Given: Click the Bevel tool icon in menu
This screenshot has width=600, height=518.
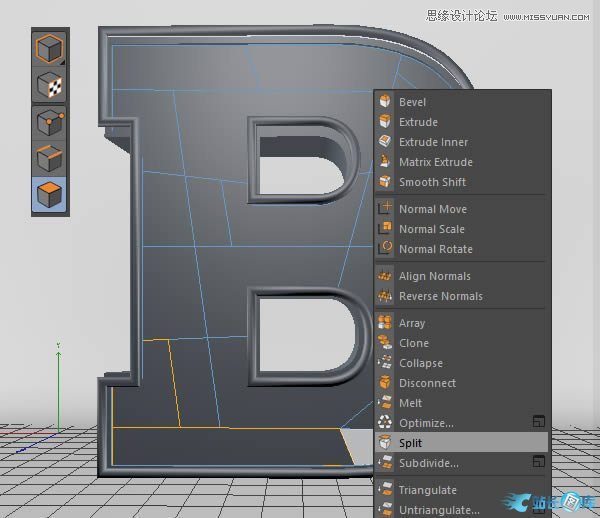Looking at the screenshot, I should click(385, 102).
